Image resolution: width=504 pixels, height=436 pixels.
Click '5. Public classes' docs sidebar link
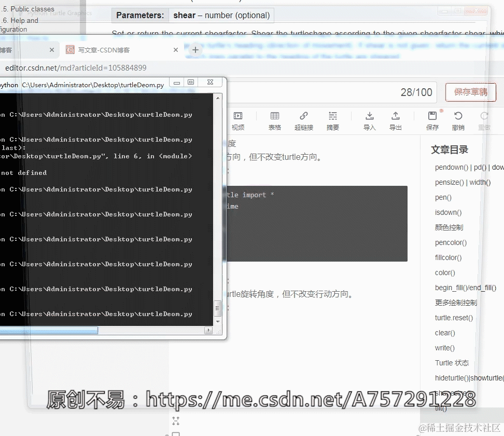coord(29,9)
